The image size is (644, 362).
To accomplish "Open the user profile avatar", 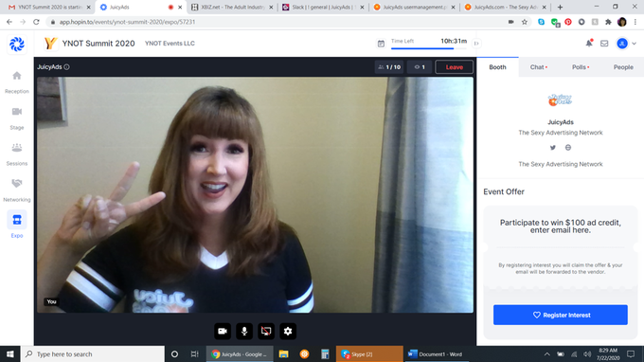I will pos(622,44).
